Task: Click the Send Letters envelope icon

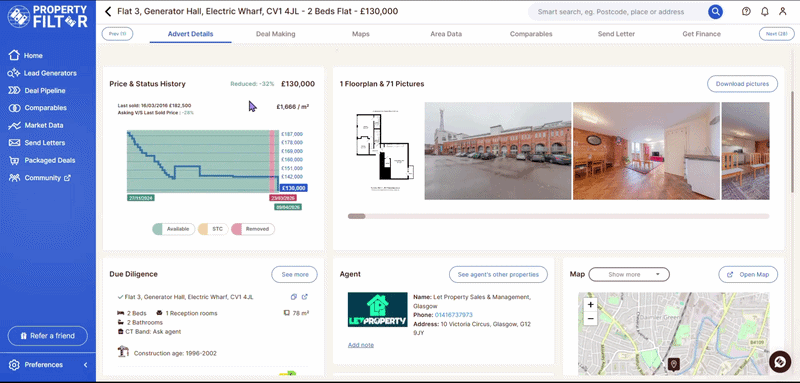Action: 14,143
